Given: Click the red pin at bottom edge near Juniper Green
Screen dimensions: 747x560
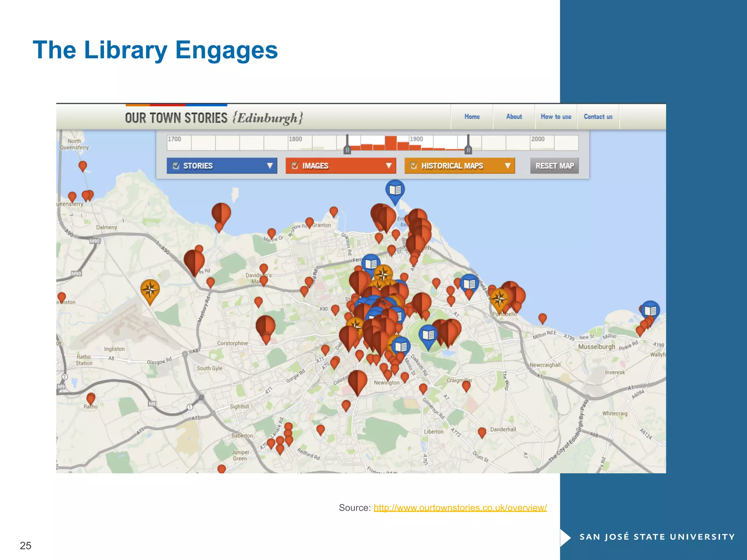Looking at the screenshot, I should [221, 469].
